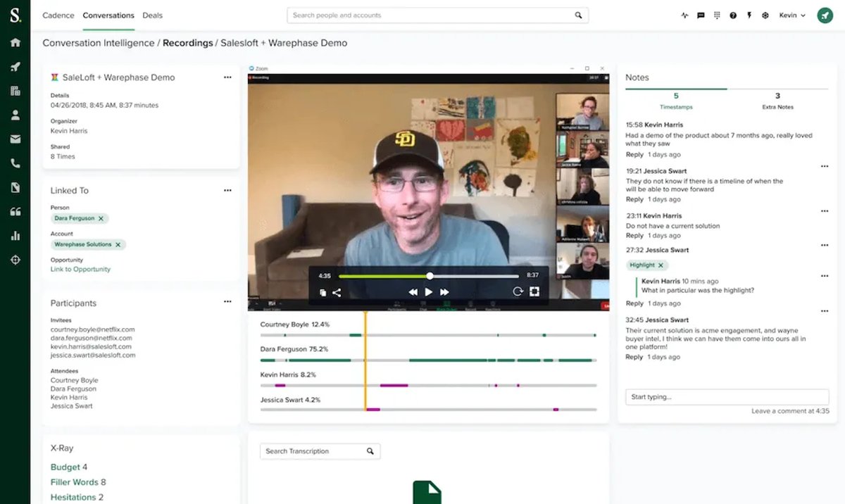Open the rocket Cadences sidebar icon
The image size is (845, 504).
click(x=15, y=67)
